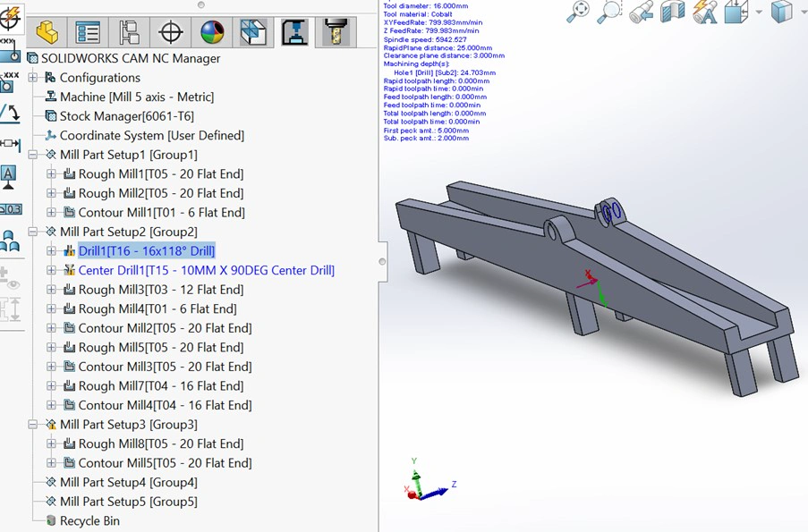Screen dimensions: 808x532
Task: Select the CAM operation tree tab
Action: pyautogui.click(x=294, y=32)
